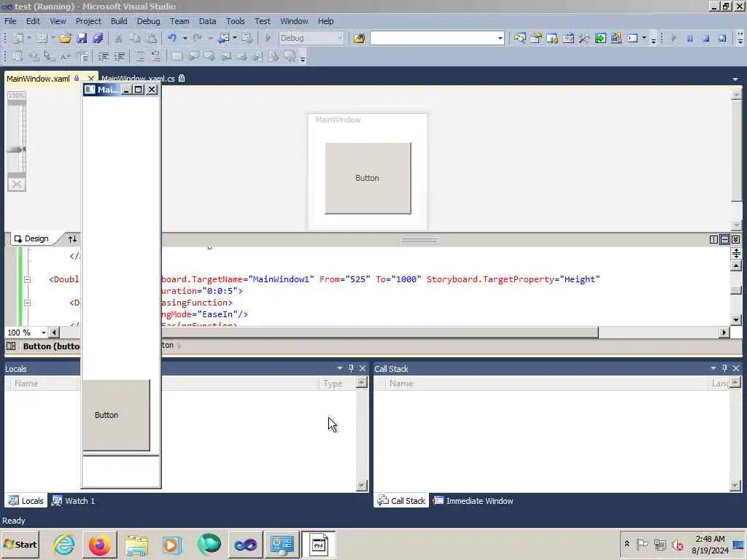Image resolution: width=747 pixels, height=560 pixels.
Task: Toggle auto-hide pin on the Locals panel
Action: (351, 368)
